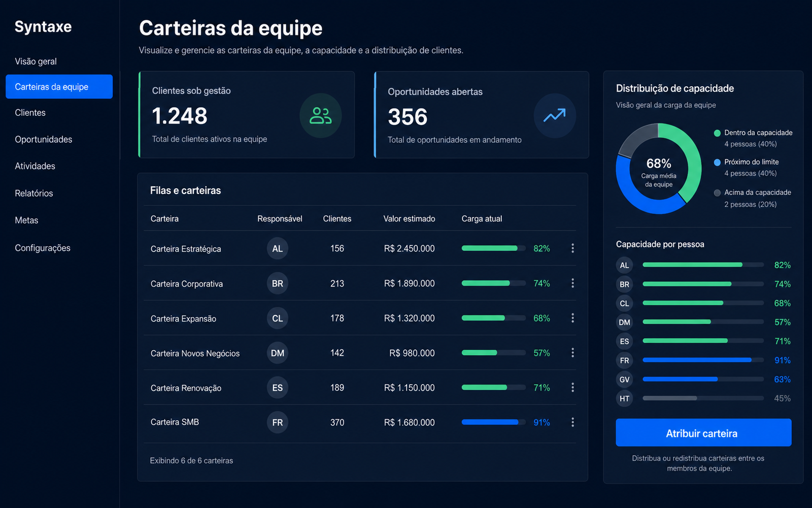Select FR avatar under Capacidade por pessoa
This screenshot has height=508, width=812.
(624, 361)
